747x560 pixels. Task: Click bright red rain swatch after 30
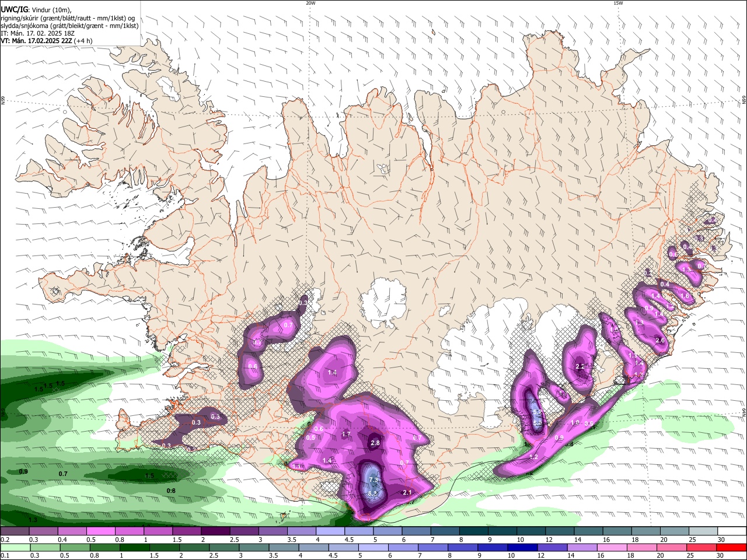pos(730,548)
